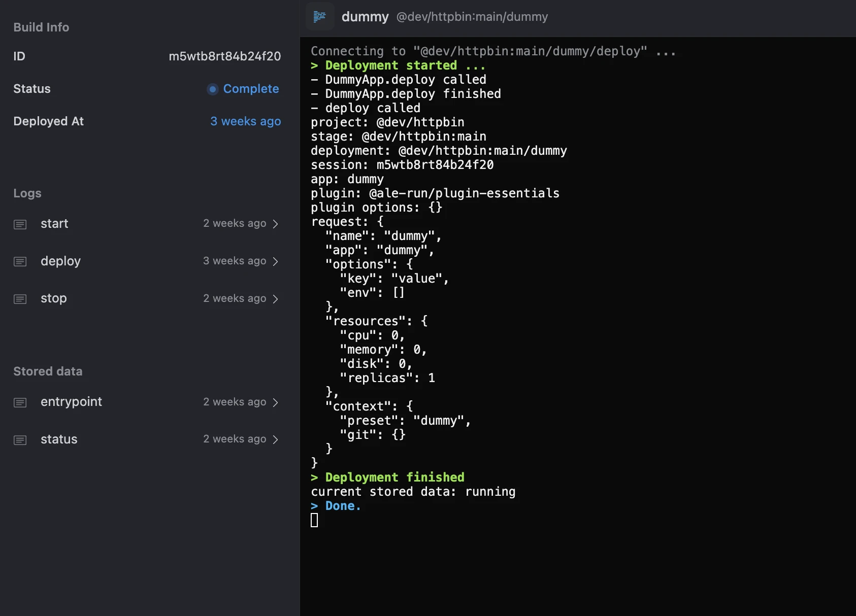Viewport: 856px width, 616px height.
Task: Select the build ID m5wtb8rt84b24f20
Action: pyautogui.click(x=225, y=56)
